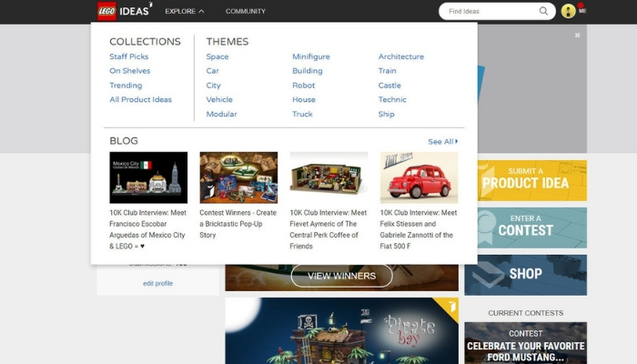The image size is (637, 364).
Task: Open Trending collection
Action: tap(126, 86)
